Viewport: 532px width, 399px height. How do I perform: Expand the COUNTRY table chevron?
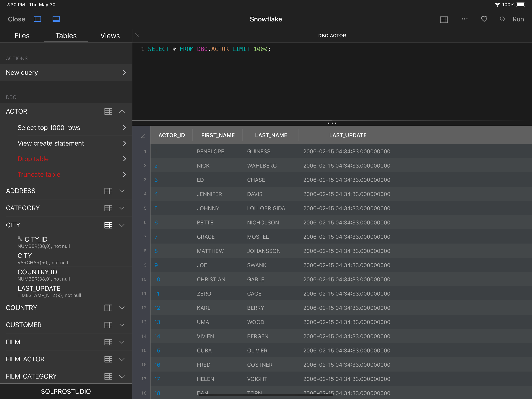(x=122, y=308)
